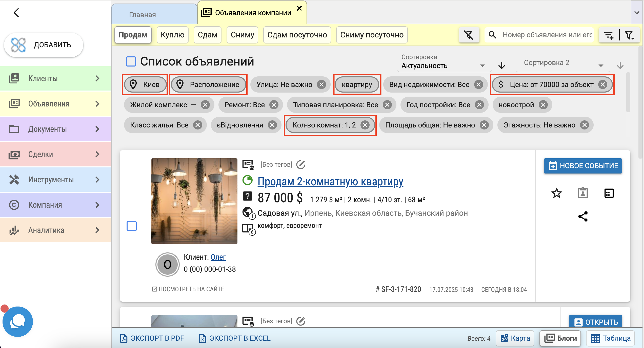
Task: Click the share icon on first listing
Action: pos(583,216)
